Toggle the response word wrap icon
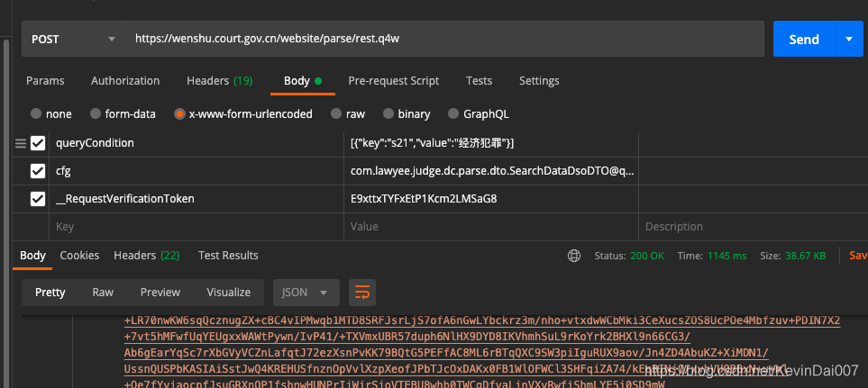 click(362, 293)
